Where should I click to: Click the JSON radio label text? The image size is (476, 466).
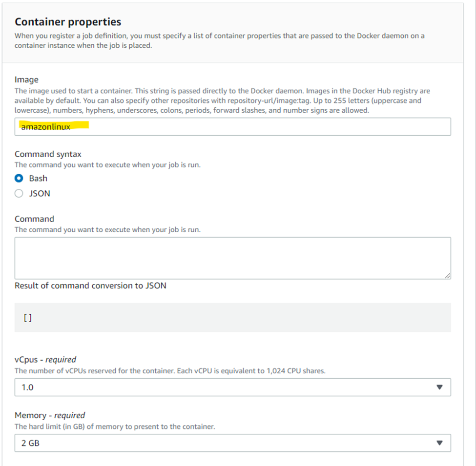(x=40, y=193)
